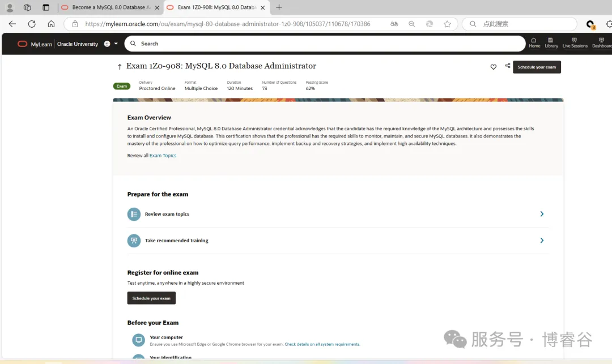Click the 62% passing score value
This screenshot has height=364, width=612.
[311, 88]
